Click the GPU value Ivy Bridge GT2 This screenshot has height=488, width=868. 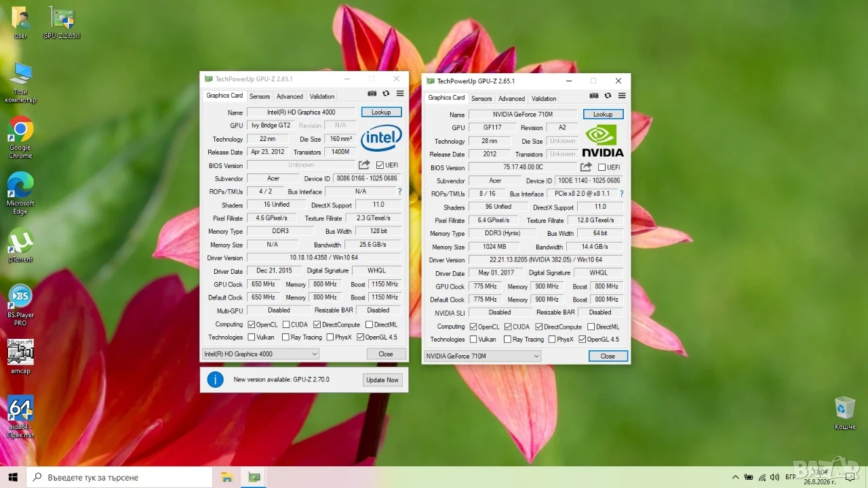[x=271, y=125]
